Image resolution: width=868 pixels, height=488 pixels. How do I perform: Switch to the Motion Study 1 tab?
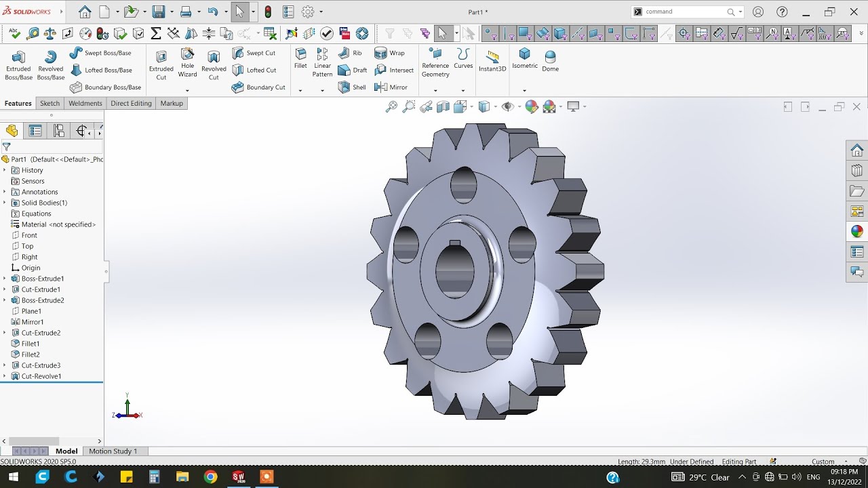(x=113, y=451)
